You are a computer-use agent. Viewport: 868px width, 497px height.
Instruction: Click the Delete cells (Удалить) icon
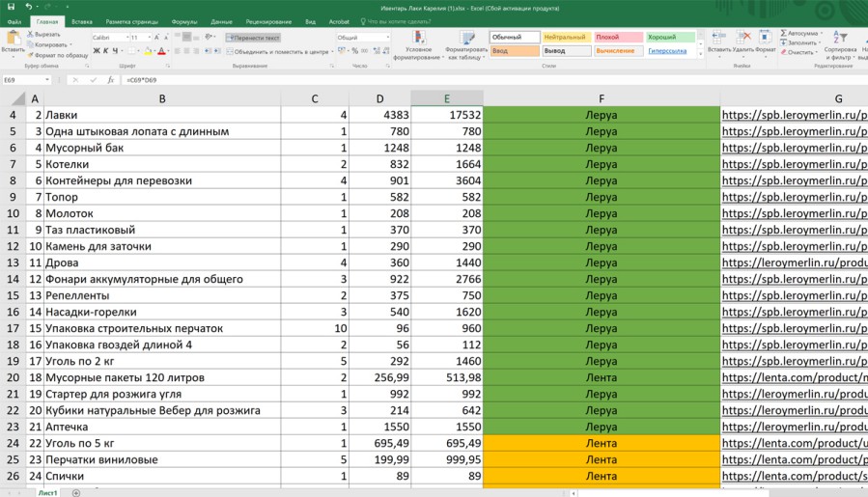pyautogui.click(x=742, y=39)
